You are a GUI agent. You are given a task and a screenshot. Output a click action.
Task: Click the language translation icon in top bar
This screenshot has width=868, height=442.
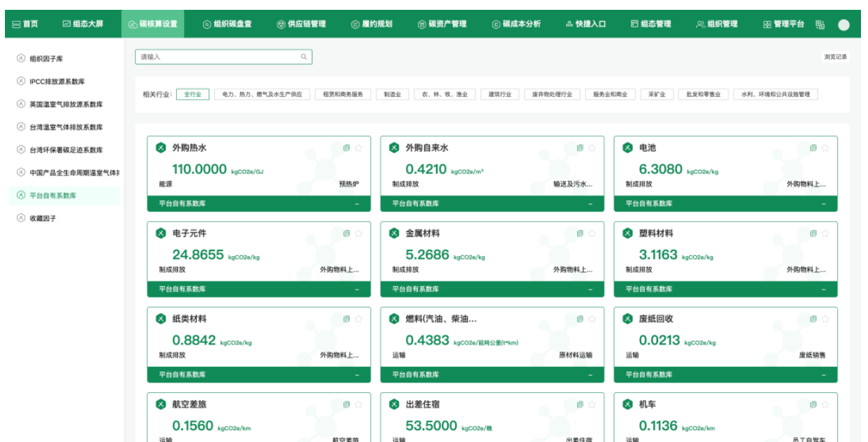click(x=820, y=25)
